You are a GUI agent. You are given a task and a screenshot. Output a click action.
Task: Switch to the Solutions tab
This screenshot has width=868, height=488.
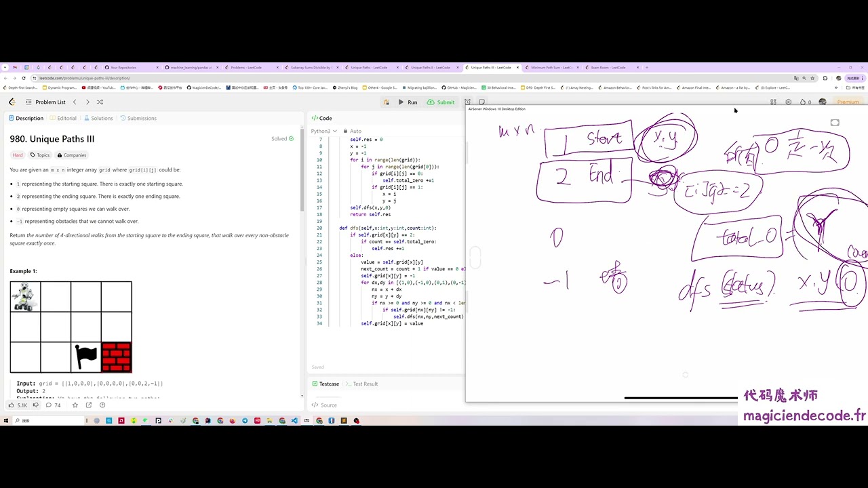98,118
